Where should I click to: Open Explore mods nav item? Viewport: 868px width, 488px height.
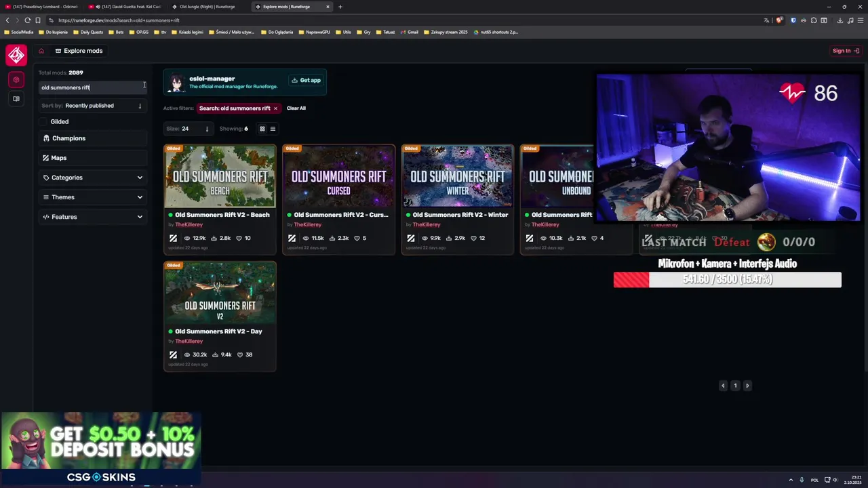point(79,51)
